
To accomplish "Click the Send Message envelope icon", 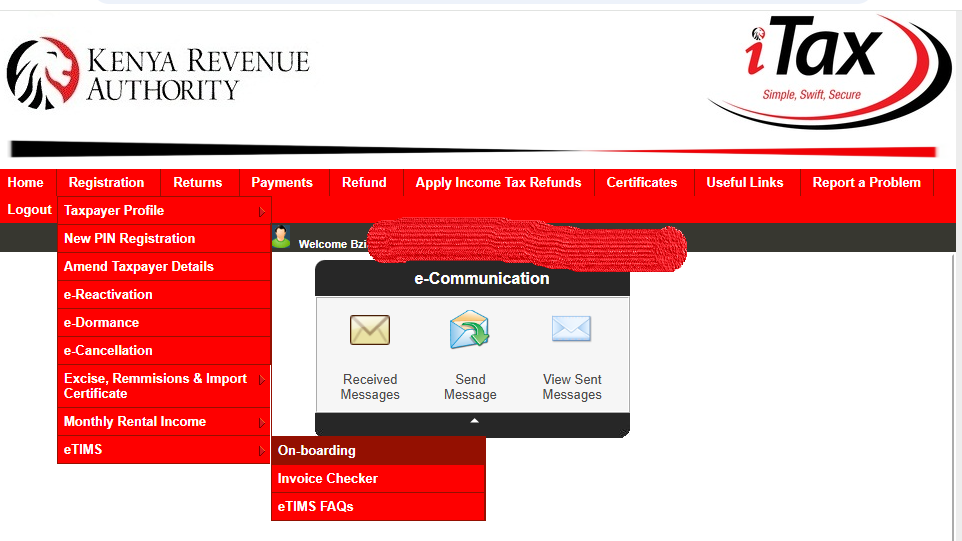I will tap(469, 329).
